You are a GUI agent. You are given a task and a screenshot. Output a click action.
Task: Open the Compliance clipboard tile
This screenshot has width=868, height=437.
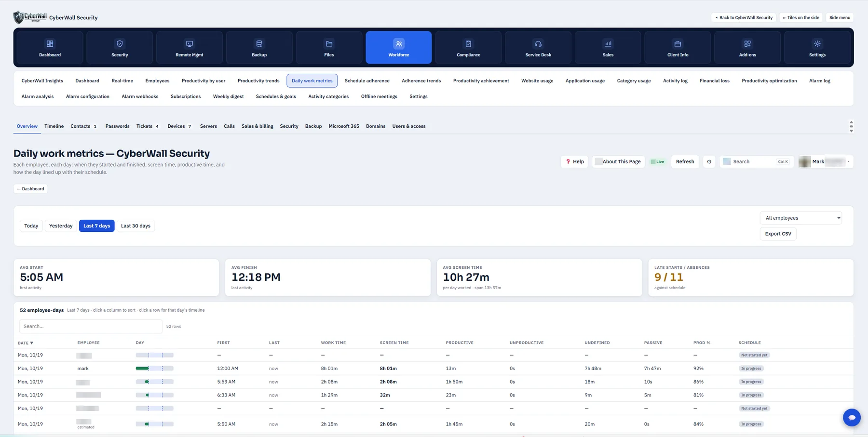coord(468,47)
